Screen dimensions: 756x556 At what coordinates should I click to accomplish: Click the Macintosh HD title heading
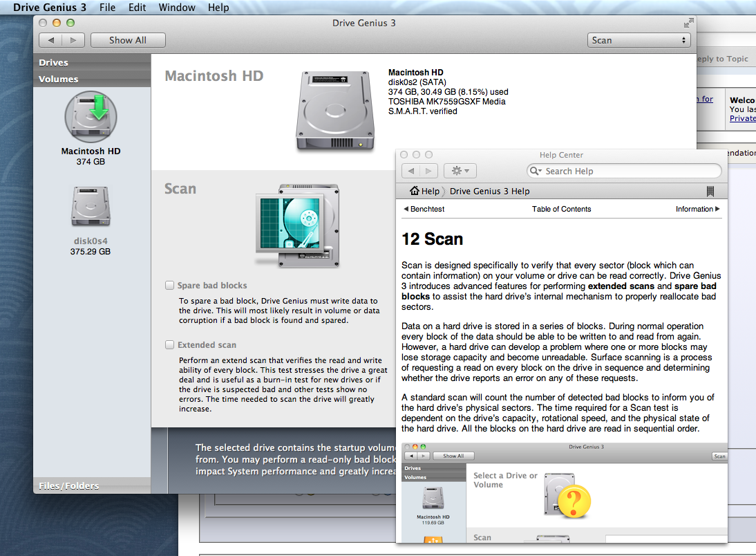point(214,76)
